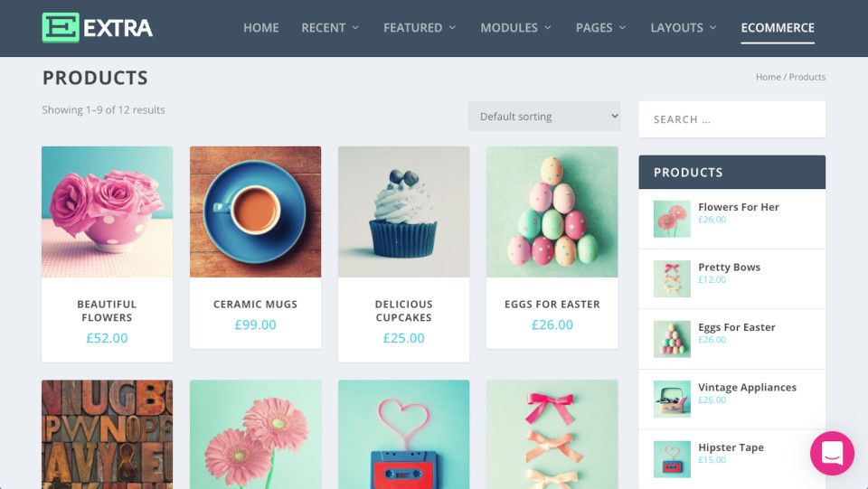868x489 pixels.
Task: Open the Modules dropdown arrow
Action: pos(548,28)
